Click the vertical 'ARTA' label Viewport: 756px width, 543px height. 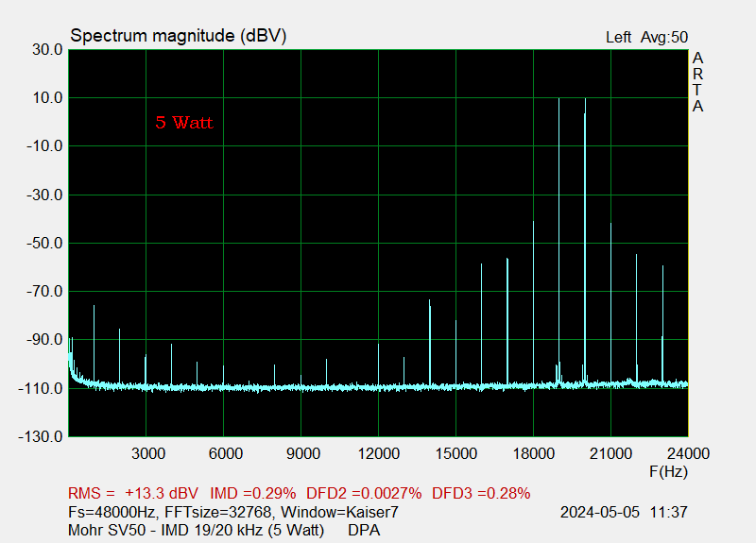[x=697, y=82]
